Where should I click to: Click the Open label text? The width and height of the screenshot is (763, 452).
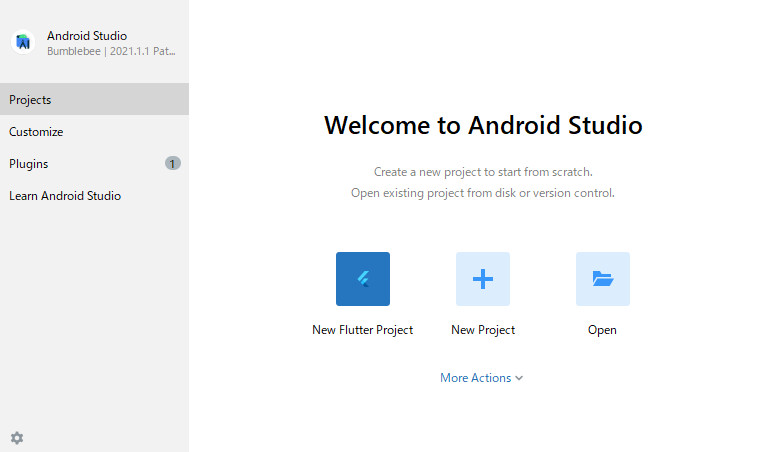602,330
